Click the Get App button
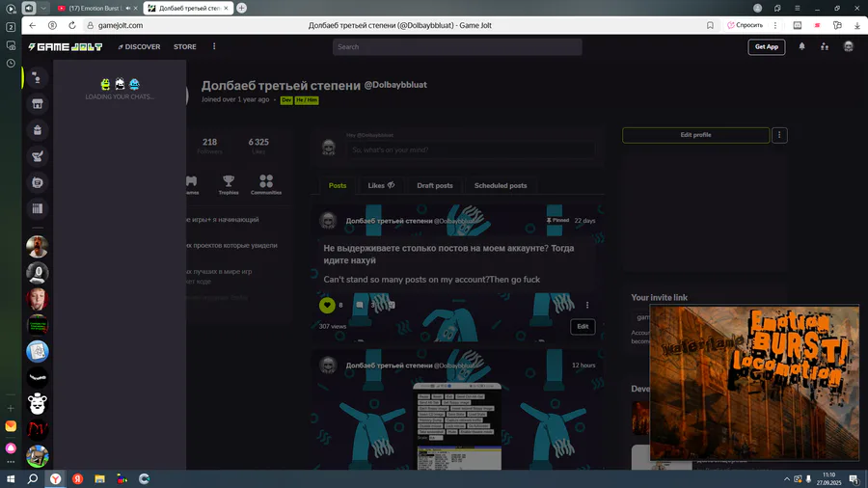The image size is (868, 488). (767, 47)
